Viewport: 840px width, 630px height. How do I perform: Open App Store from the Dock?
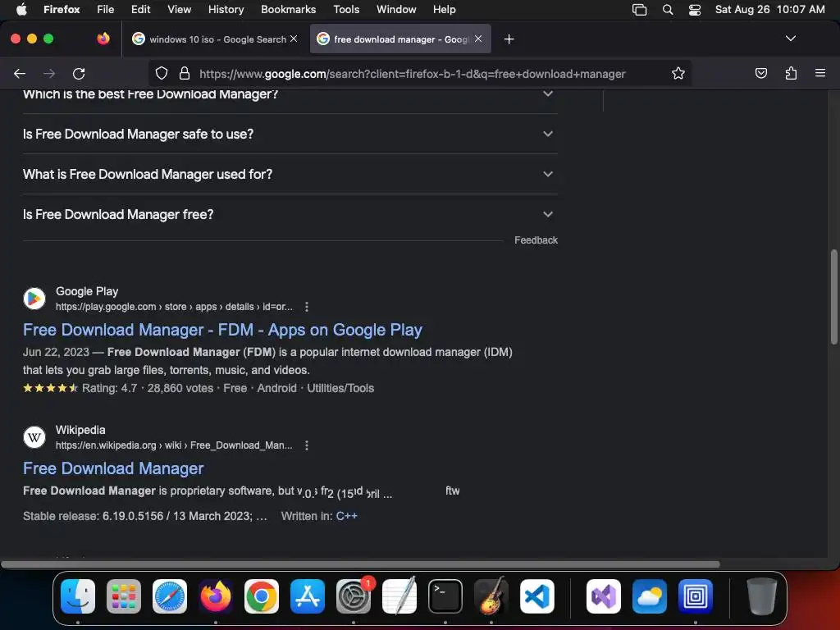point(308,596)
